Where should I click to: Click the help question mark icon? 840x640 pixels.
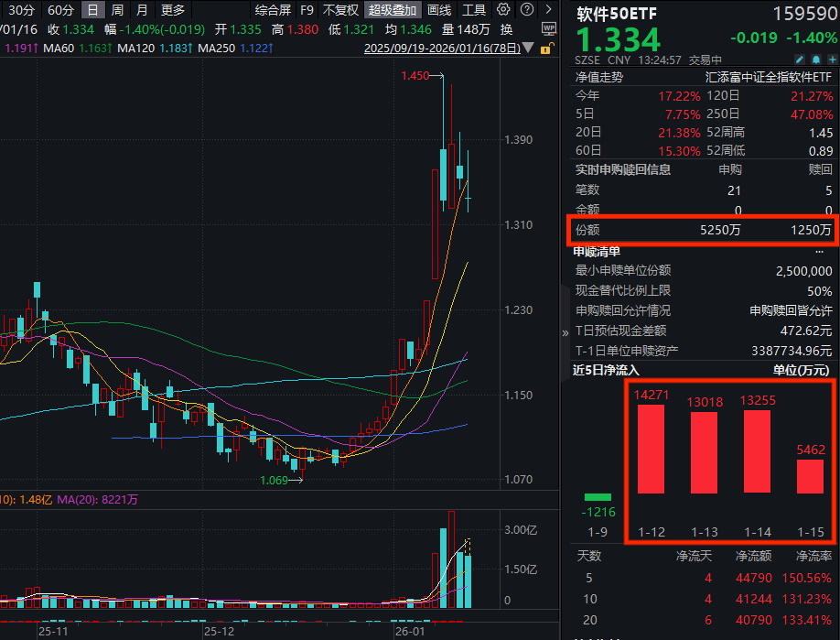525,9
